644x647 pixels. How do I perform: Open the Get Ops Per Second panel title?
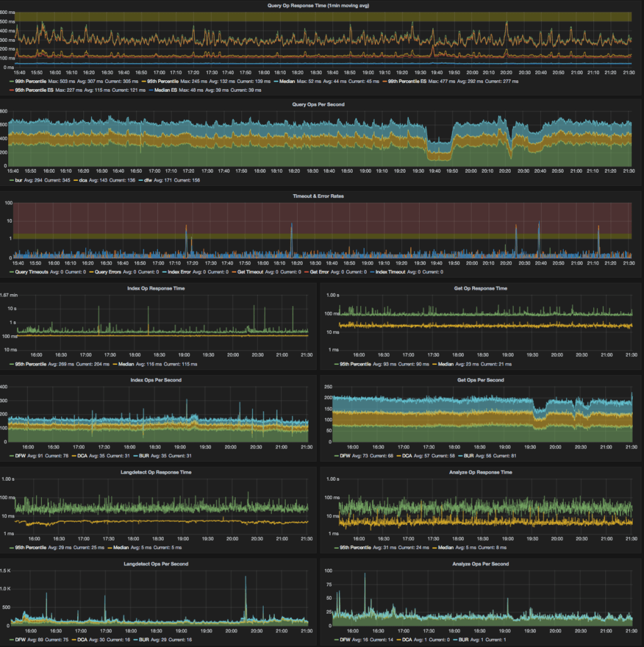click(x=478, y=380)
